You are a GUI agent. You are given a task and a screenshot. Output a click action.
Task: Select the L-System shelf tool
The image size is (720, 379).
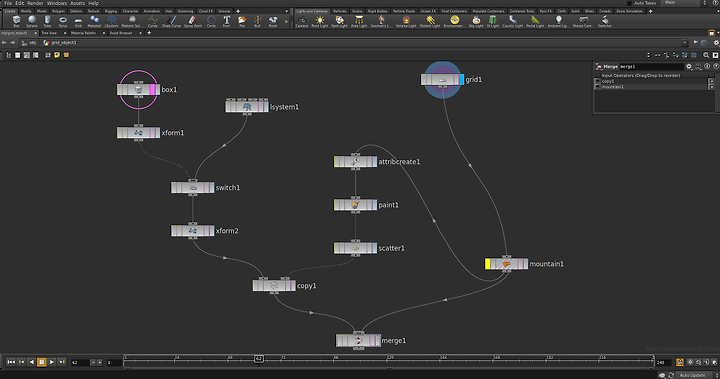112,21
